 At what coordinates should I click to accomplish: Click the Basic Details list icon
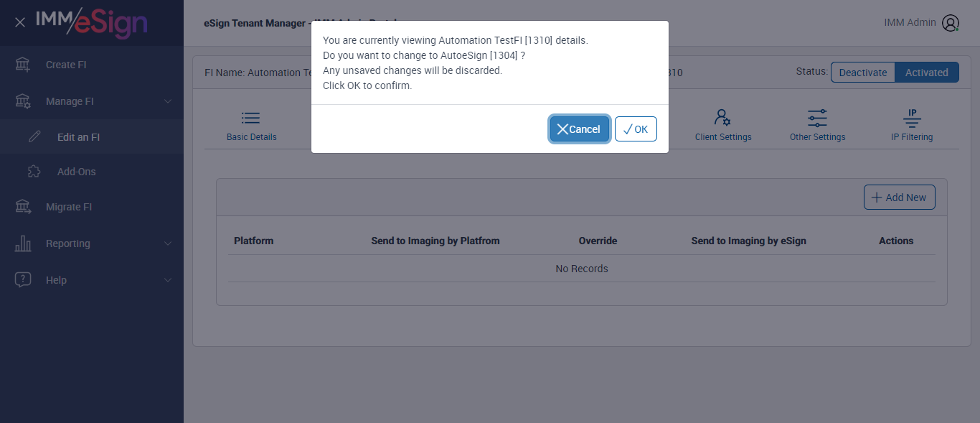[x=251, y=118]
